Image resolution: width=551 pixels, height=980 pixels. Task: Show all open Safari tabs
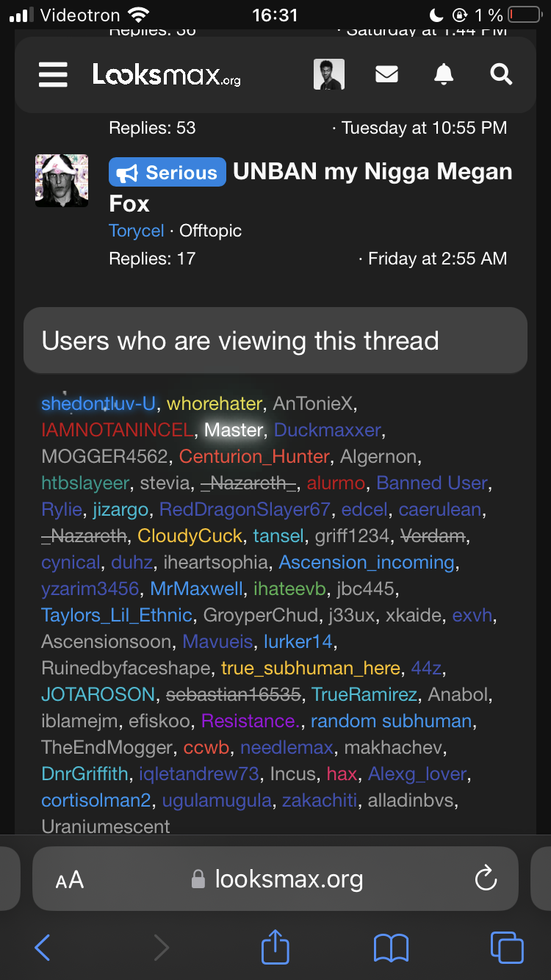pyautogui.click(x=507, y=947)
